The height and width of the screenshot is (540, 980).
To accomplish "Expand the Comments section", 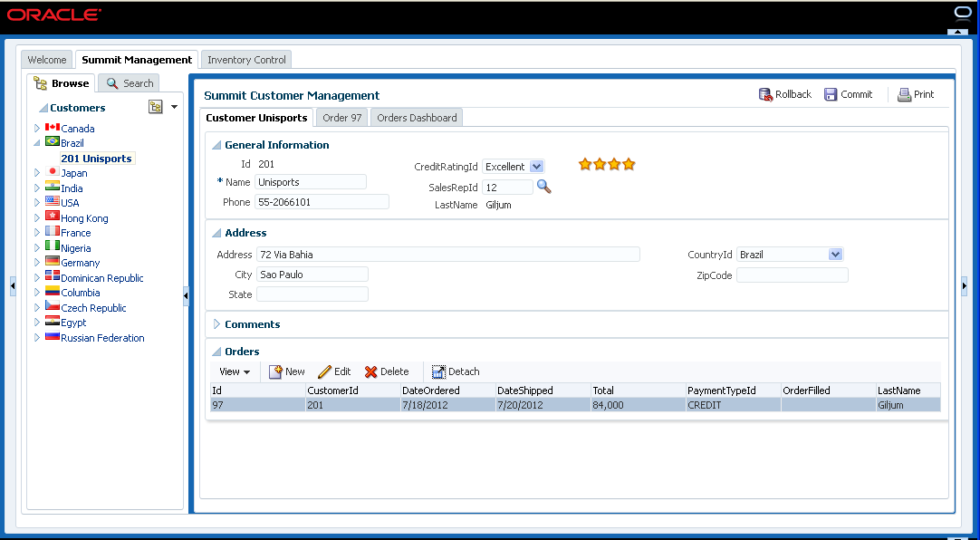I will click(x=216, y=323).
